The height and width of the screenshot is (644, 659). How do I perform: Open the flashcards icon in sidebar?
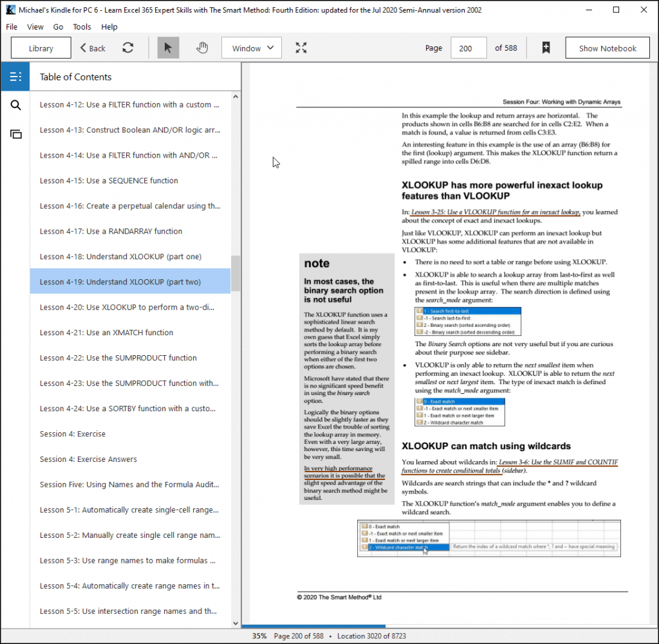click(15, 134)
